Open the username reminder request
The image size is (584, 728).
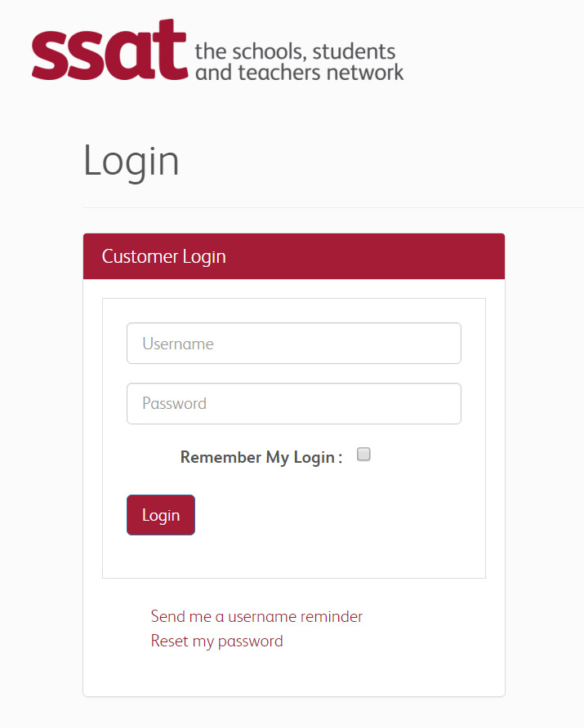tap(256, 616)
